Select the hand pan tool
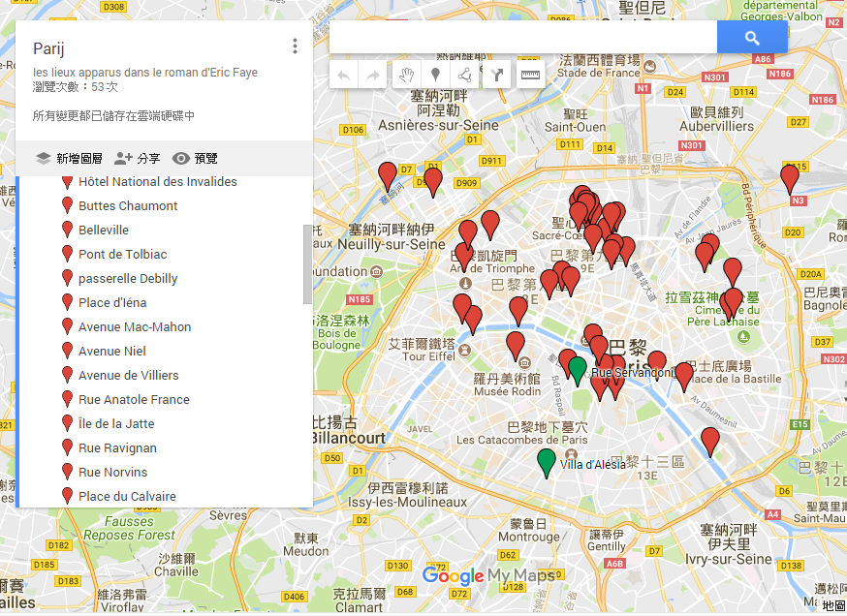 pyautogui.click(x=407, y=75)
